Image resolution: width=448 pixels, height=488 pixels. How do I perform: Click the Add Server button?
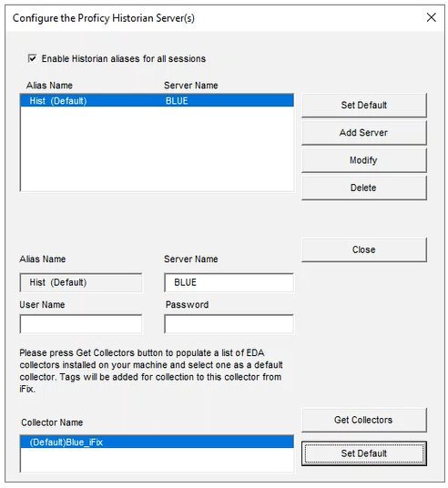pos(364,133)
